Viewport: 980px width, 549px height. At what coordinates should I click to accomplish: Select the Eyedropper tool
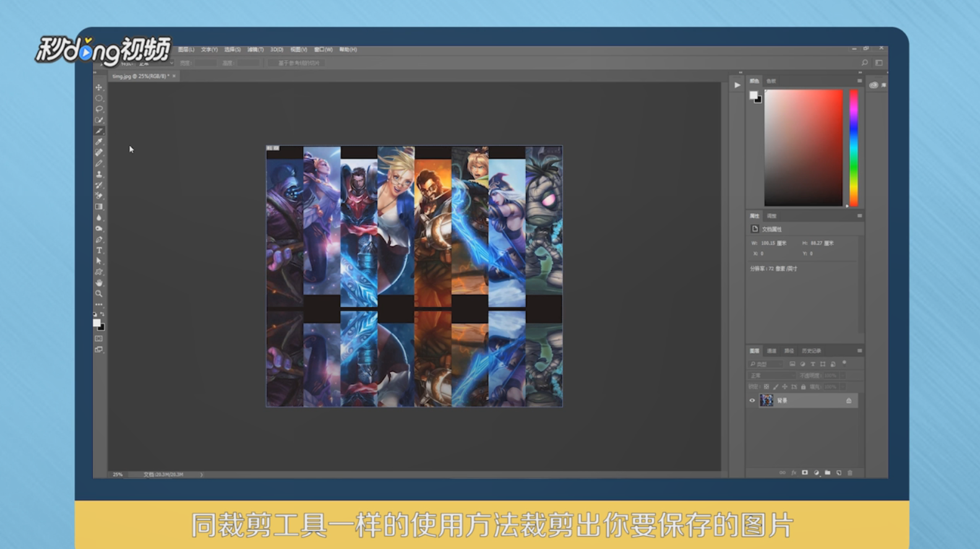[x=99, y=142]
